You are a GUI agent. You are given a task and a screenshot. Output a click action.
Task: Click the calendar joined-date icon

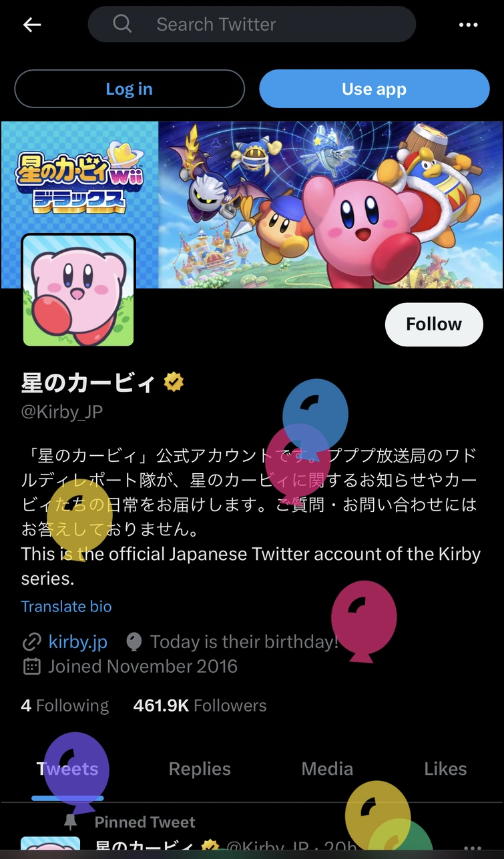(31, 666)
